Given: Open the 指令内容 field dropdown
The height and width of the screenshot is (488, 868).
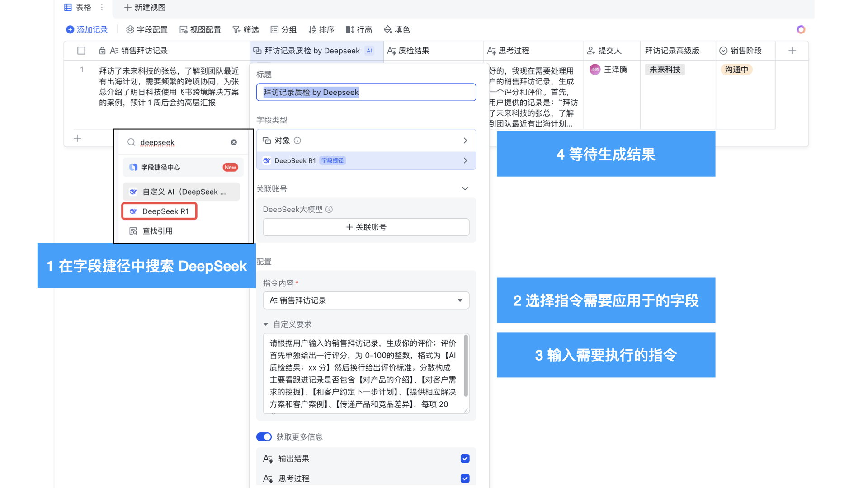Looking at the screenshot, I should point(366,300).
